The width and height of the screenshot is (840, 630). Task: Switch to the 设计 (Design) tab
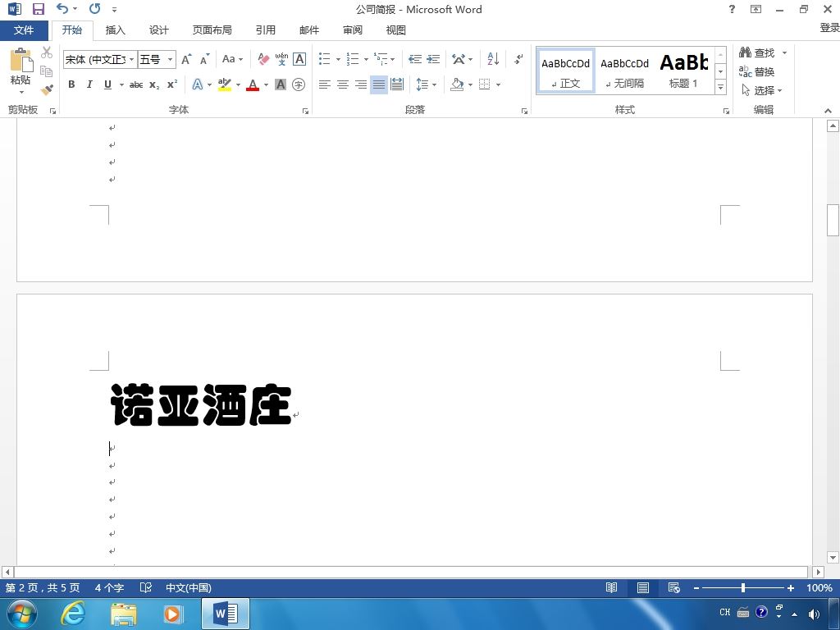(x=158, y=30)
